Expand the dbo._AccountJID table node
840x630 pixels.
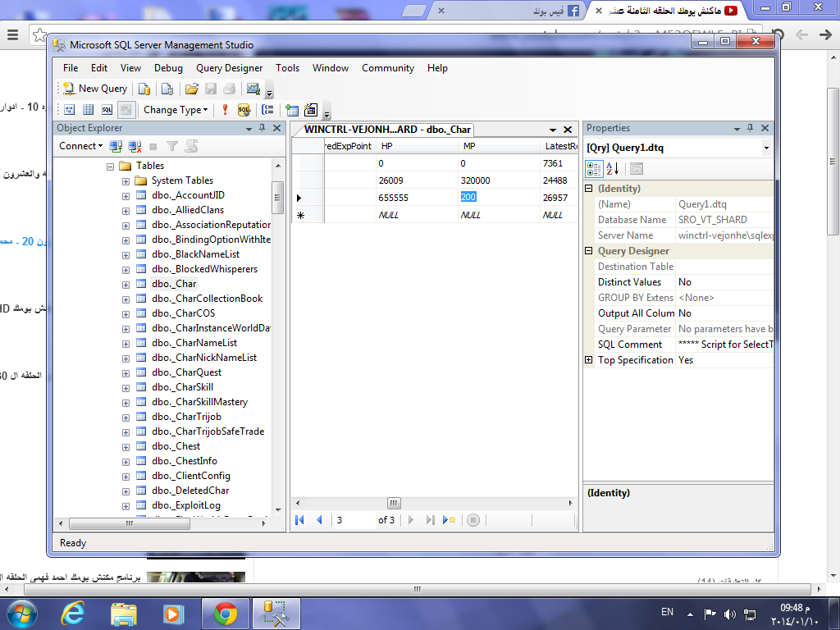126,196
